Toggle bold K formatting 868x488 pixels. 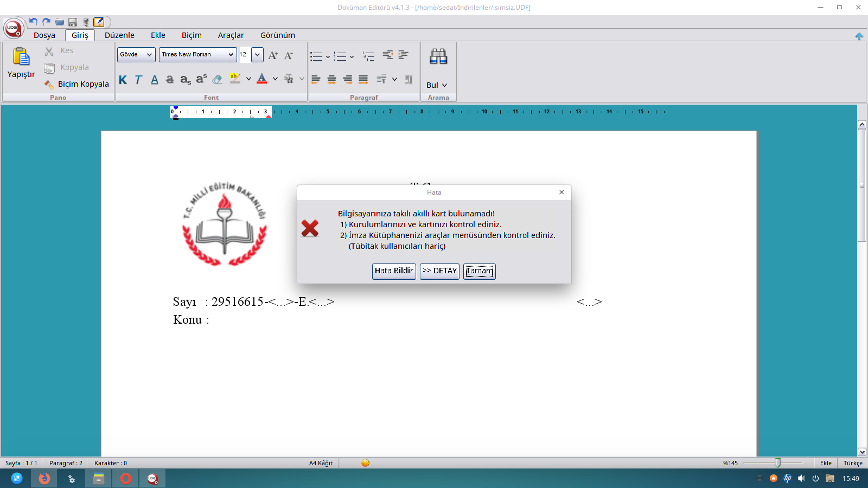pyautogui.click(x=123, y=80)
